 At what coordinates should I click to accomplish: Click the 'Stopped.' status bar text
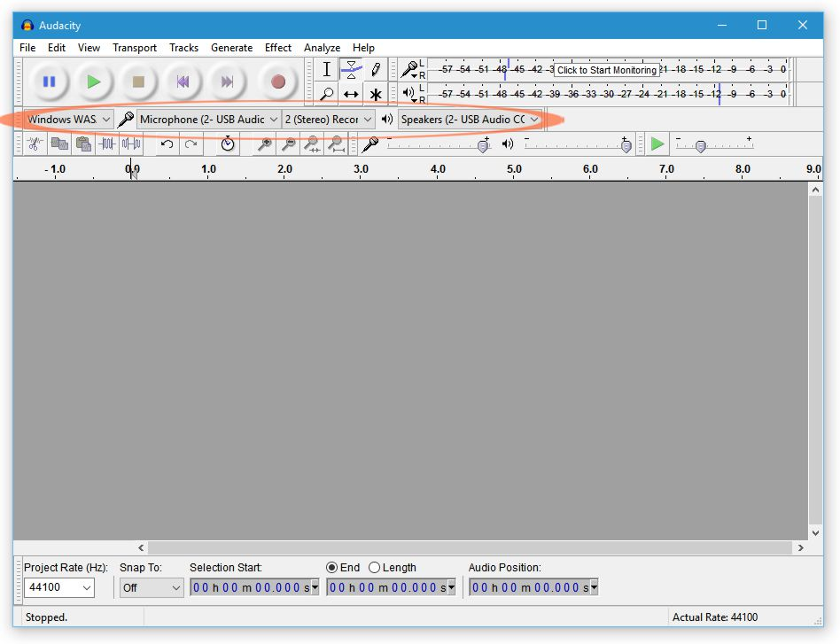[x=46, y=617]
